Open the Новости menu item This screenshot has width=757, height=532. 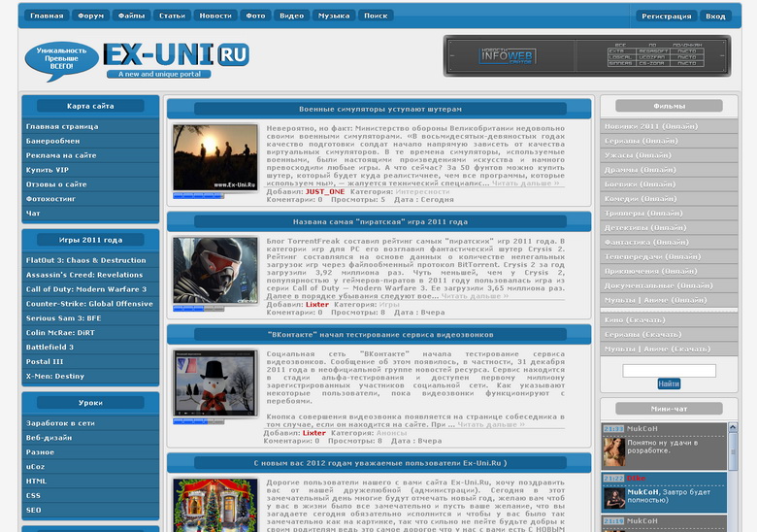(215, 16)
